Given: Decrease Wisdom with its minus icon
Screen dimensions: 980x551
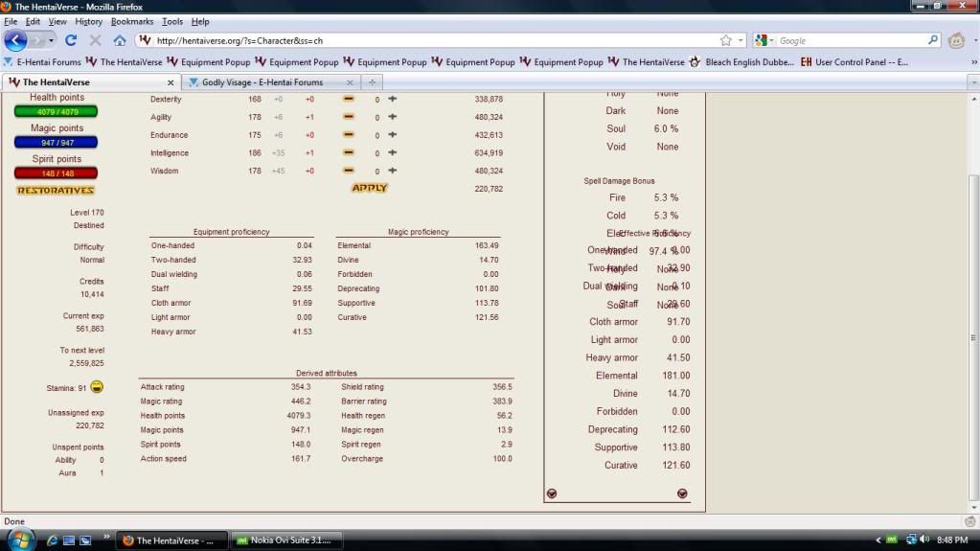Looking at the screenshot, I should pyautogui.click(x=348, y=171).
